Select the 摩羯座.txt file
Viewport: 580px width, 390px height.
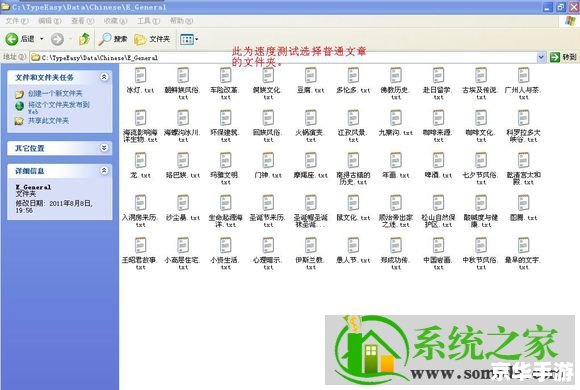(311, 165)
